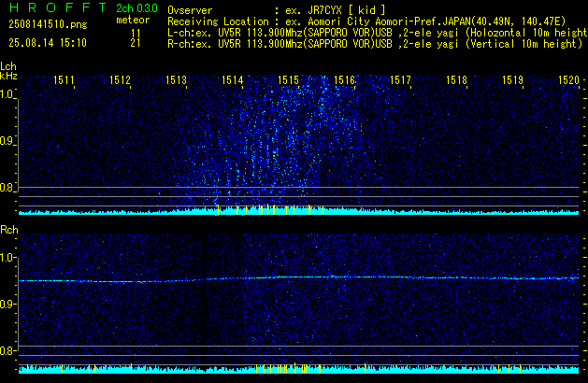Click the Rch 0.9 kHz axis label
This screenshot has width=588, height=383.
tap(7, 304)
